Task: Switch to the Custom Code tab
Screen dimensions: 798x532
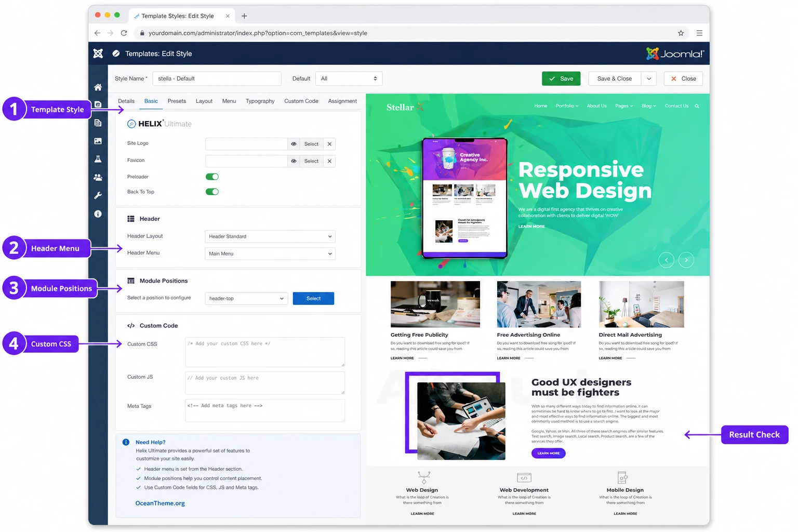Action: 301,101
